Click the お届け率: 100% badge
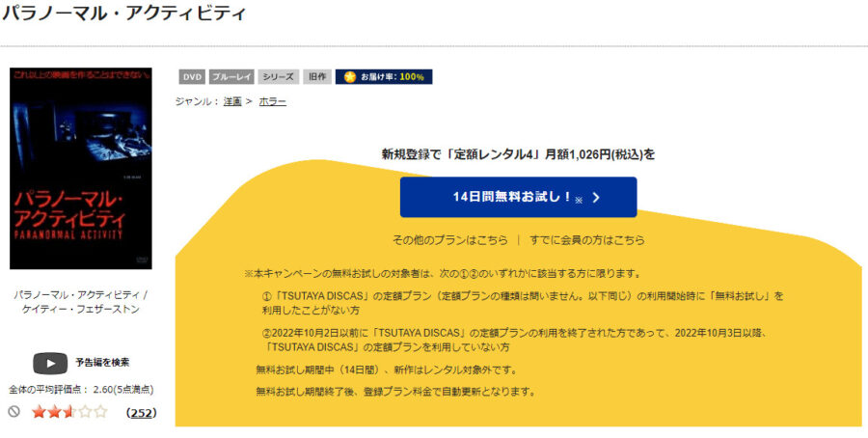Image resolution: width=868 pixels, height=438 pixels. point(384,77)
